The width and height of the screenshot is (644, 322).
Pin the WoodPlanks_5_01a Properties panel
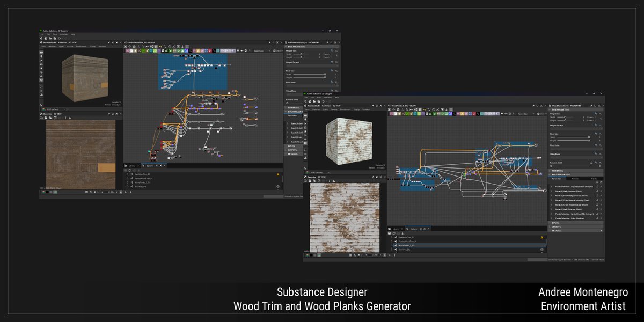coord(591,106)
